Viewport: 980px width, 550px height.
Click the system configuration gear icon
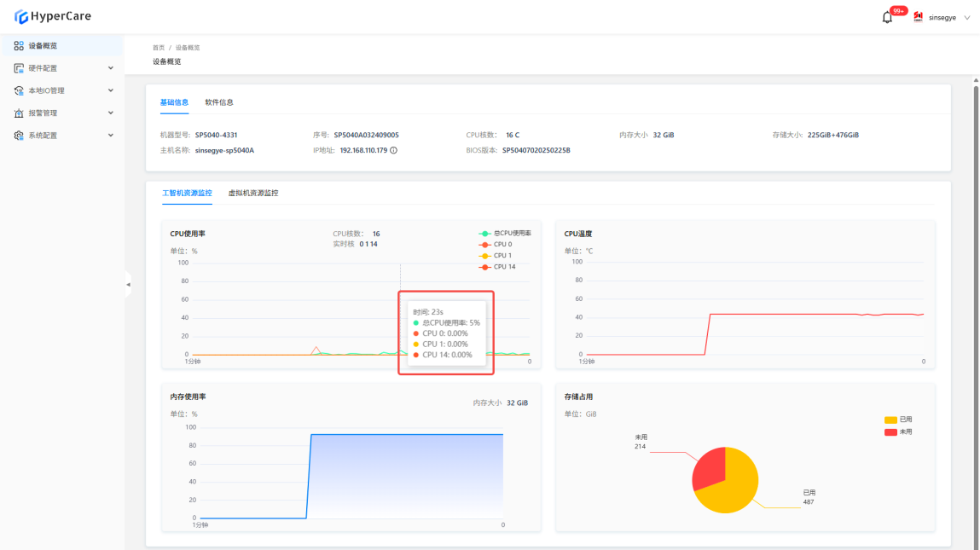point(19,136)
